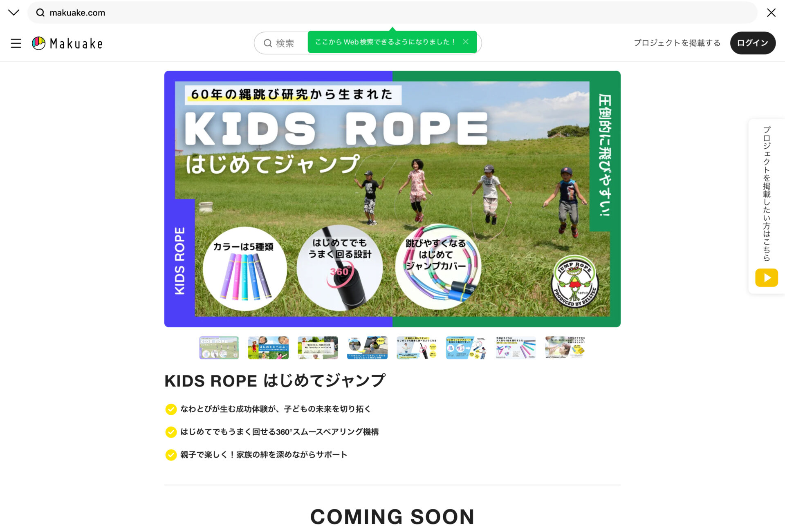Select the fifth thumbnail showing black handle
The image size is (785, 532).
tap(417, 348)
